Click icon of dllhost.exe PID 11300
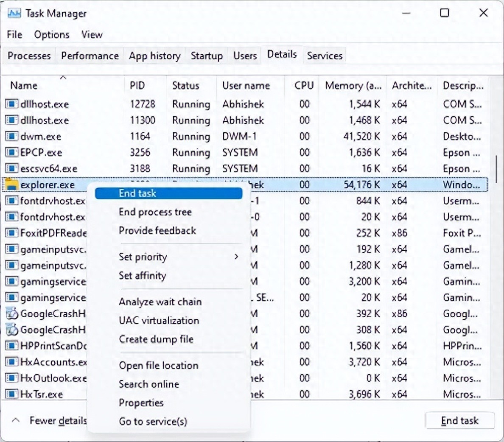The height and width of the screenshot is (442, 504). tap(11, 120)
